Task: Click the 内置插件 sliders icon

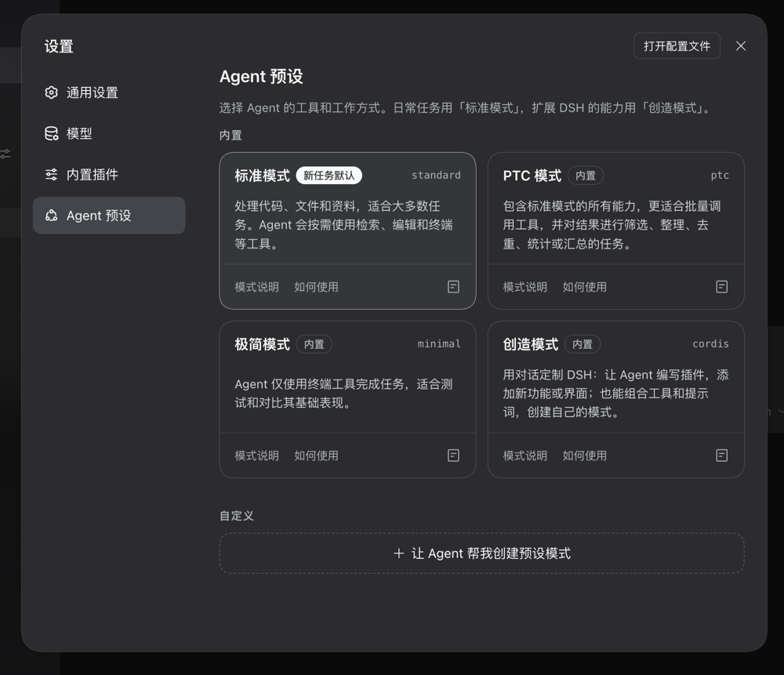Action: coord(51,175)
